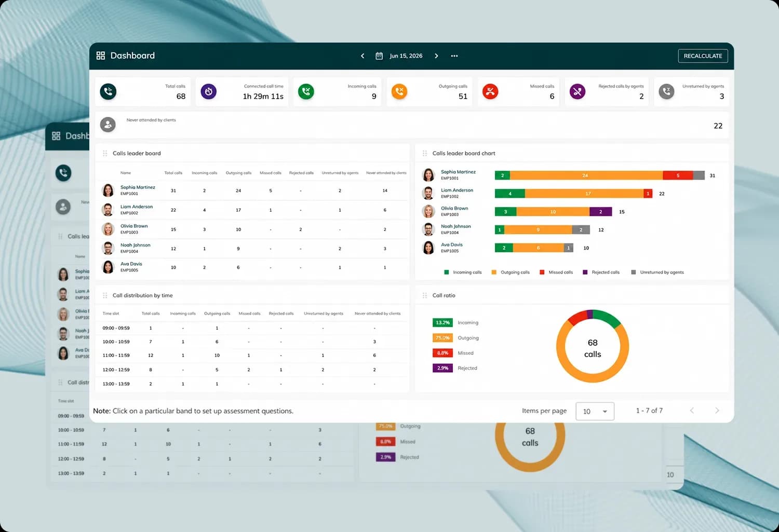The image size is (779, 532).
Task: Toggle Unreturned by agents legend gray swatch
Action: [x=634, y=272]
